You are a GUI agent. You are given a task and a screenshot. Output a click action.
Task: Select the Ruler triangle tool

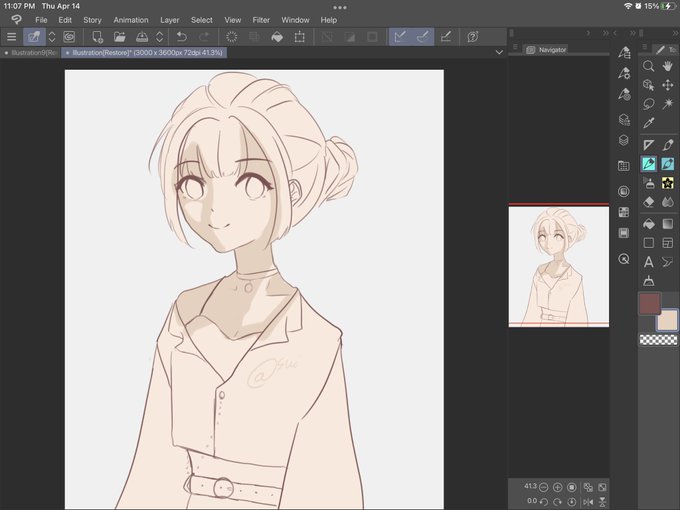648,145
